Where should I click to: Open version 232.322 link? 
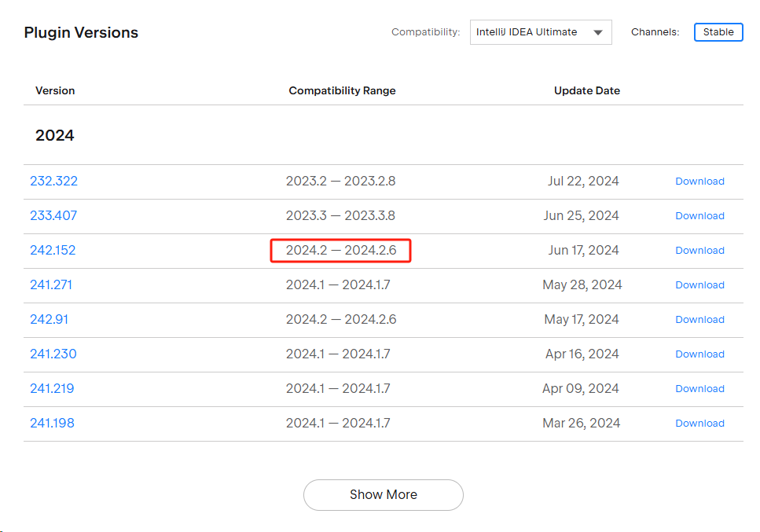click(53, 181)
